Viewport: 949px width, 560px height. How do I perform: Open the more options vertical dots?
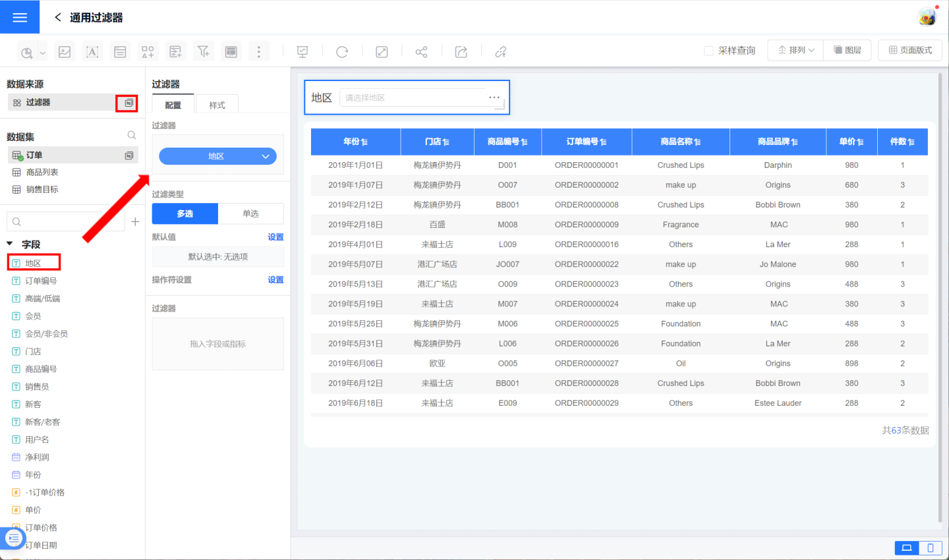[259, 52]
